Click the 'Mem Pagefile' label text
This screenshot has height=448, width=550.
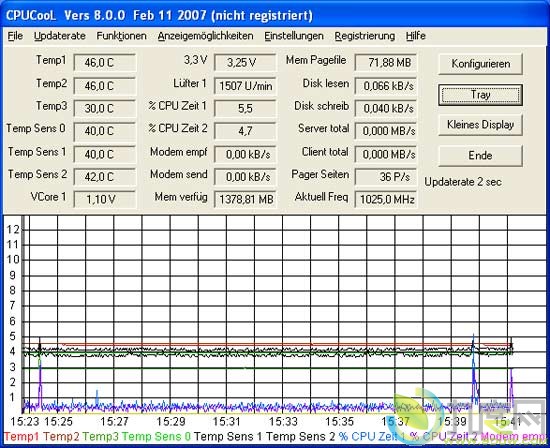[x=316, y=60]
